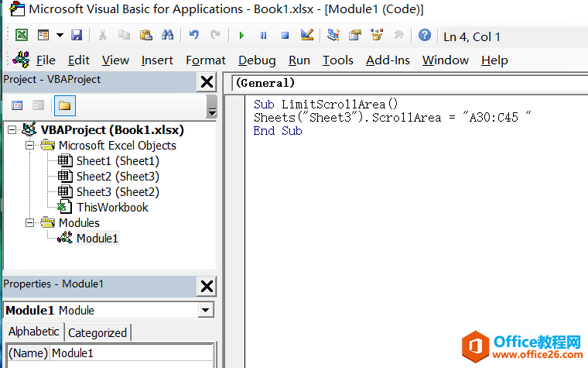Screen dimensions: 588x368
Task: Click the (Name) property value Module1
Action: pyautogui.click(x=132, y=353)
